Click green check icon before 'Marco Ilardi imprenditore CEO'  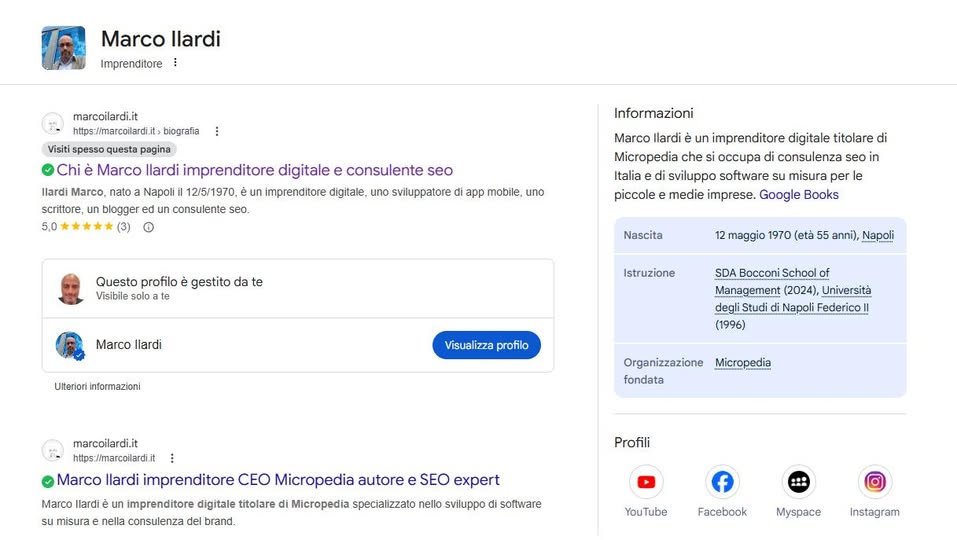(x=48, y=481)
